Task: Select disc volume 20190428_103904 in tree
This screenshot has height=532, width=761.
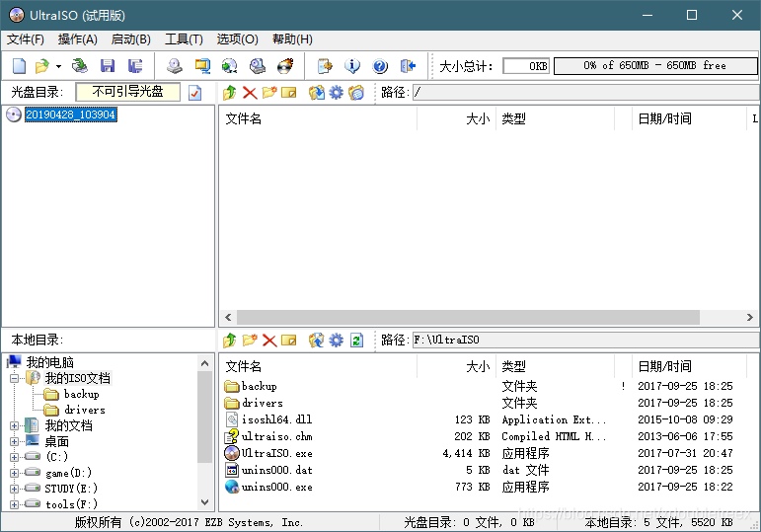Action: point(71,114)
